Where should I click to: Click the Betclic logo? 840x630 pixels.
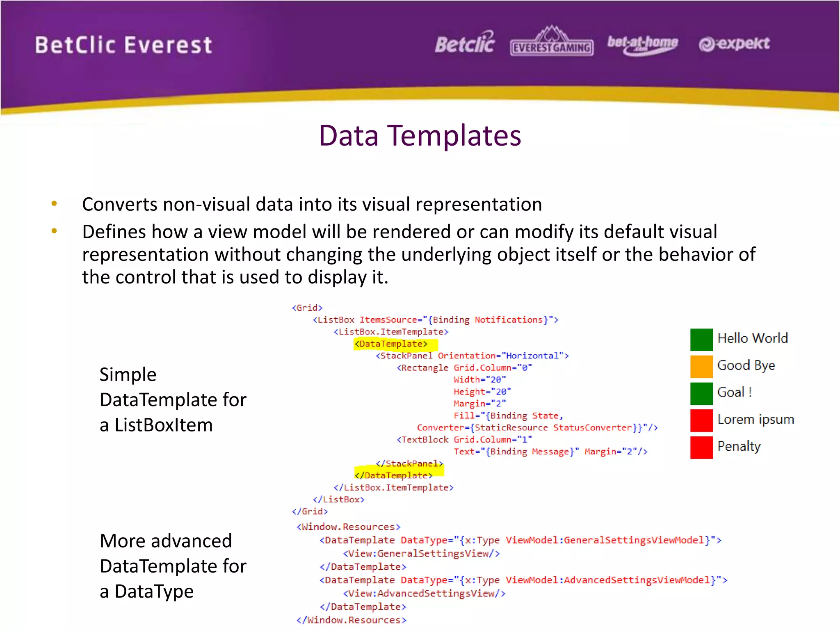(x=465, y=43)
